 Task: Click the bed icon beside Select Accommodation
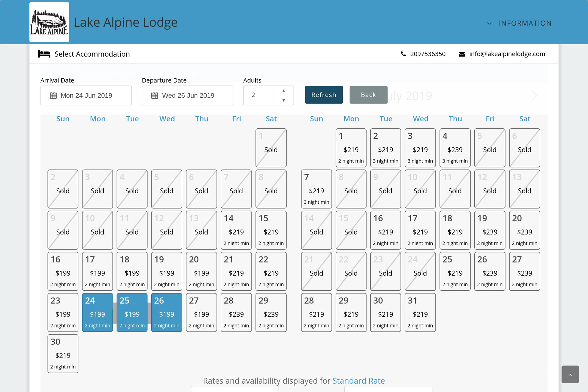click(44, 54)
